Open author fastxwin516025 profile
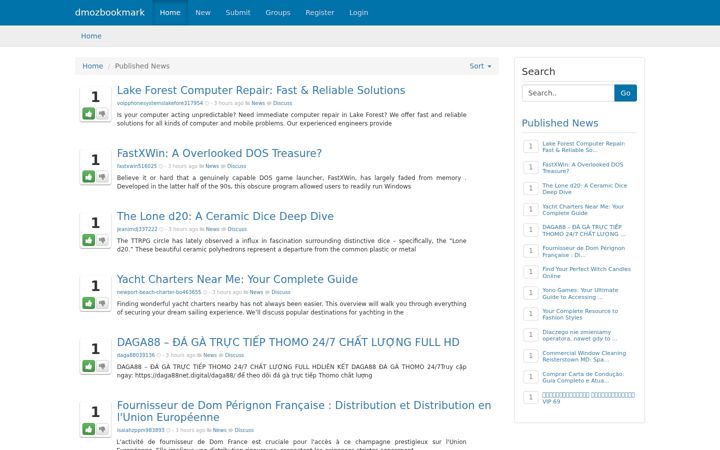 [x=136, y=166]
